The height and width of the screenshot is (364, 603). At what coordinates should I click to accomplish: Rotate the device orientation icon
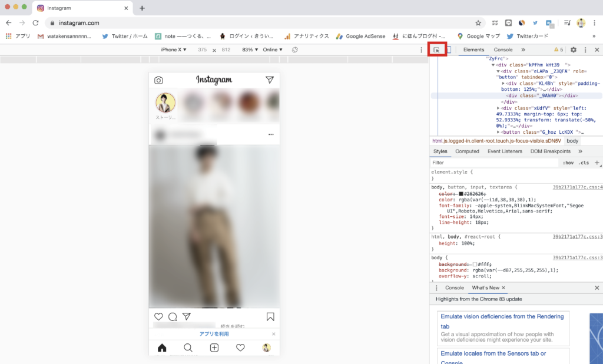point(294,49)
